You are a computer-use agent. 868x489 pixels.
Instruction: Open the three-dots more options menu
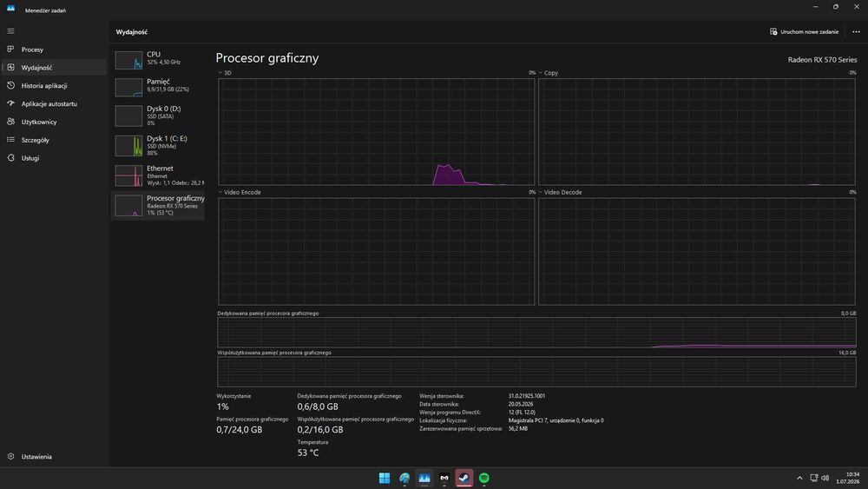(856, 31)
